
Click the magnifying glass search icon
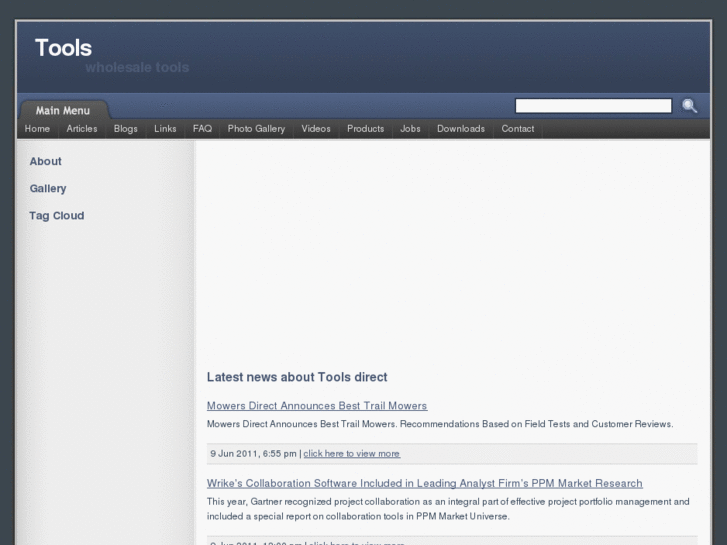(x=689, y=106)
